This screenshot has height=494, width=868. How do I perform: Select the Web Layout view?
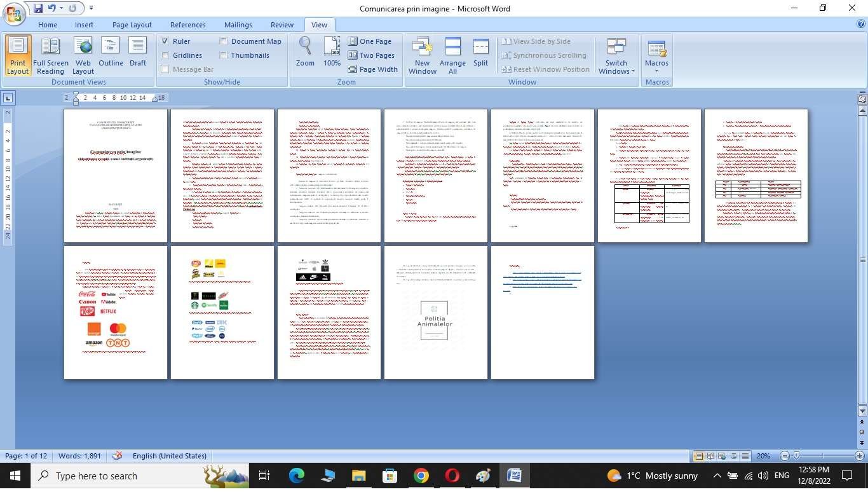(83, 55)
